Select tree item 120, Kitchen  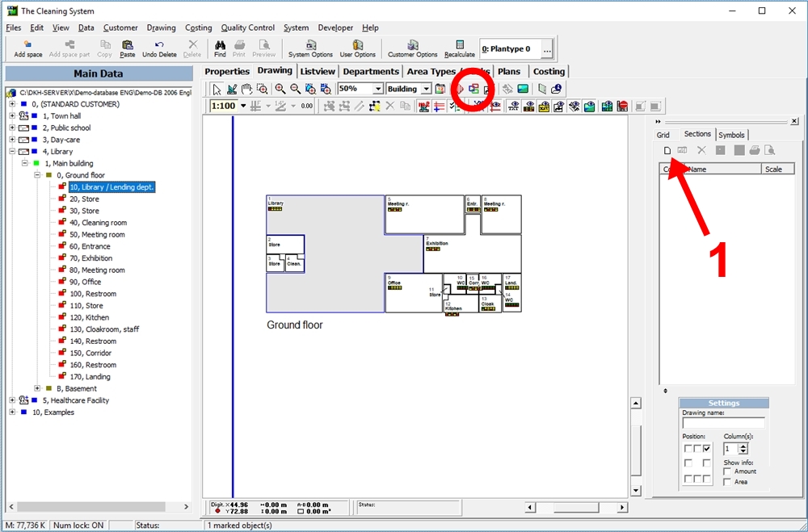point(89,317)
